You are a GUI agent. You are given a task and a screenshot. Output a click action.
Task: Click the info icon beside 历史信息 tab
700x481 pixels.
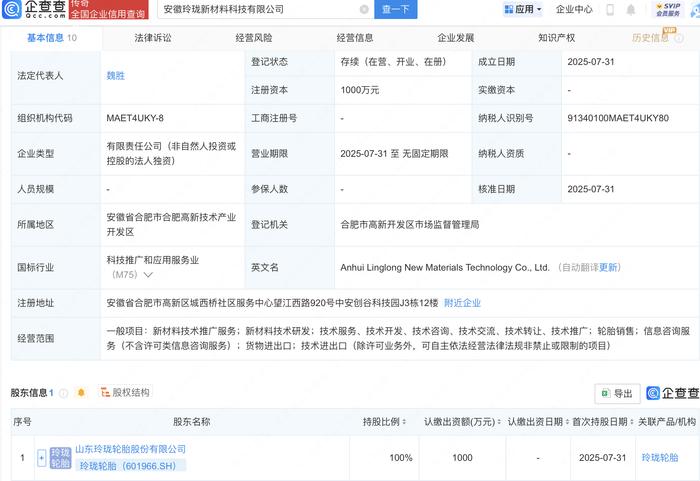tap(679, 38)
